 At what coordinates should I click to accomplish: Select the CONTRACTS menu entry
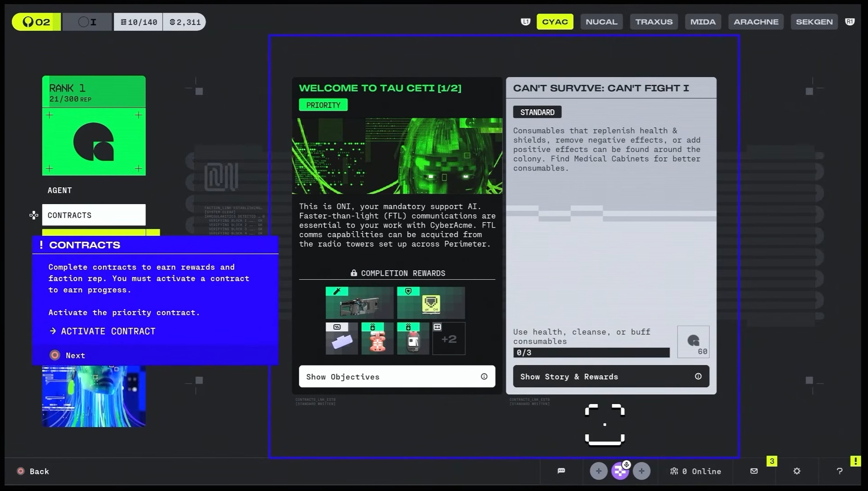(x=94, y=215)
